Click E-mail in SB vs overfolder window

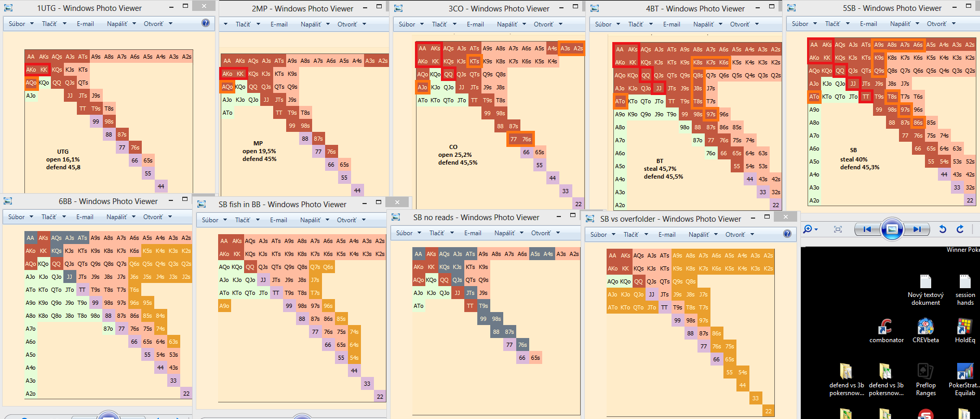pyautogui.click(x=667, y=234)
